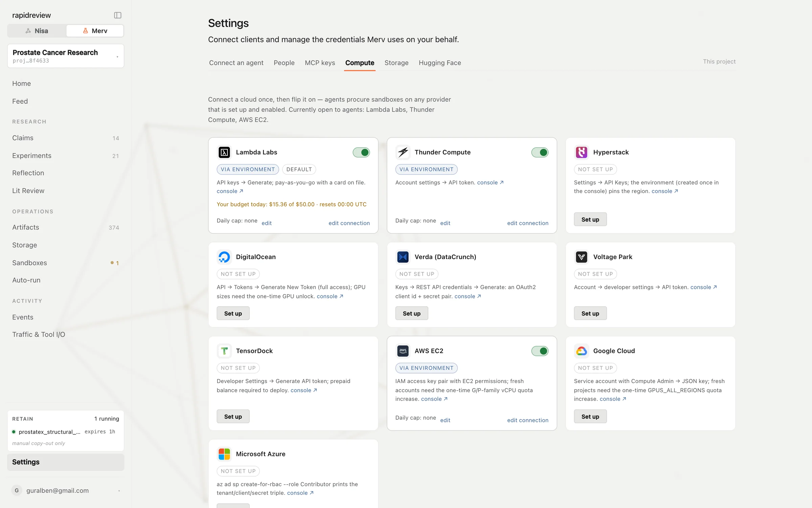Click the Verda (DataCrunch) logo icon

[x=403, y=257]
